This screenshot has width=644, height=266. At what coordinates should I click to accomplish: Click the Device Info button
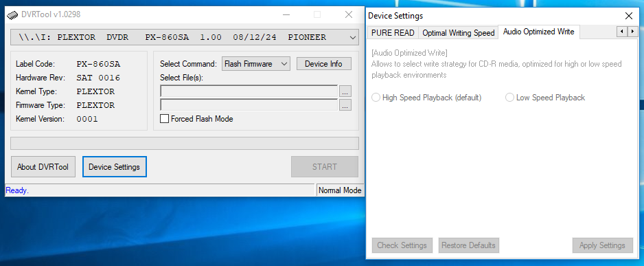tap(323, 64)
